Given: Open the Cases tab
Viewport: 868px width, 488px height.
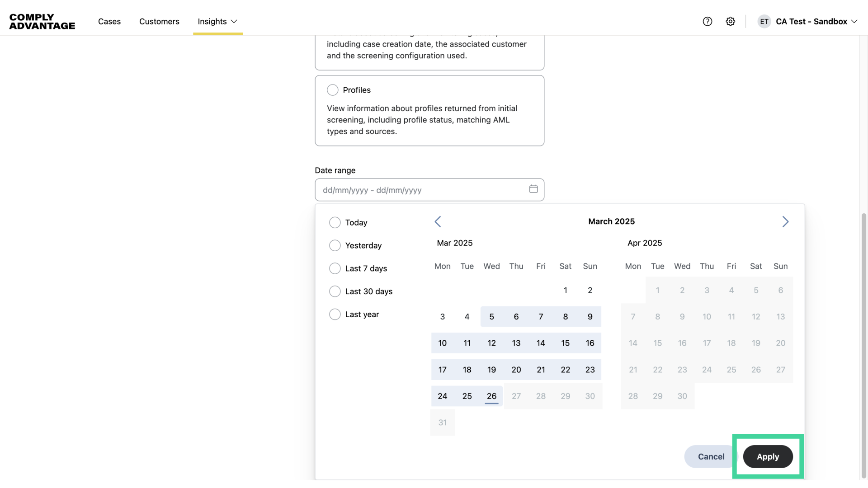Looking at the screenshot, I should [109, 21].
